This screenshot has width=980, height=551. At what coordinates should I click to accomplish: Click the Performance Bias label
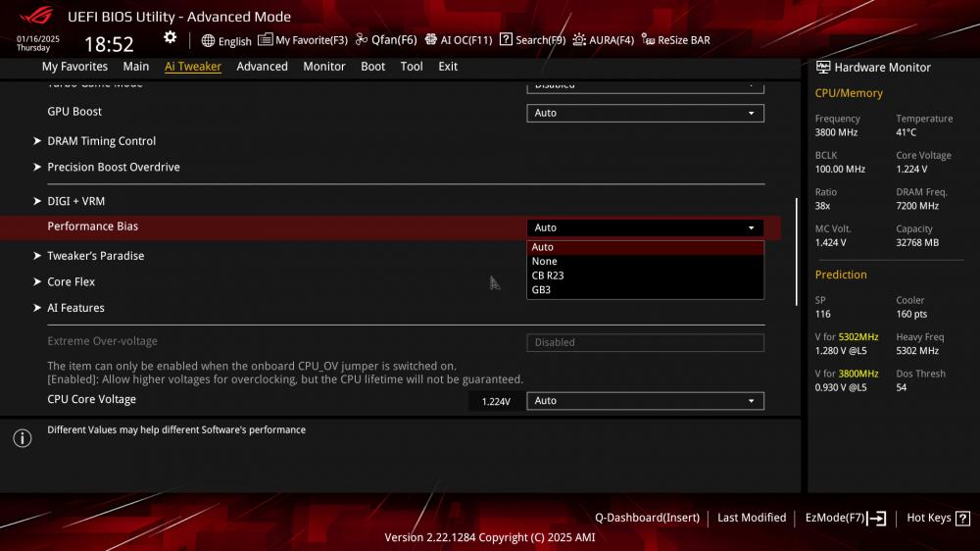click(x=92, y=226)
